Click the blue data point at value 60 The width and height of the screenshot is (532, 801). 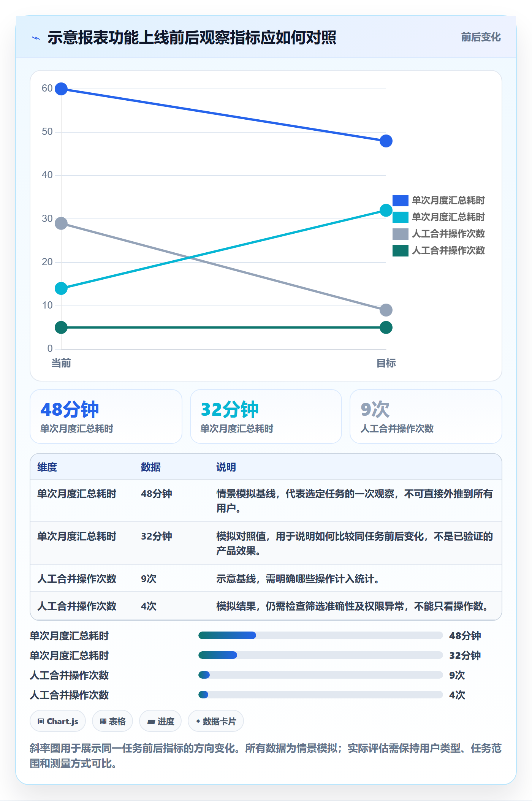(x=61, y=89)
